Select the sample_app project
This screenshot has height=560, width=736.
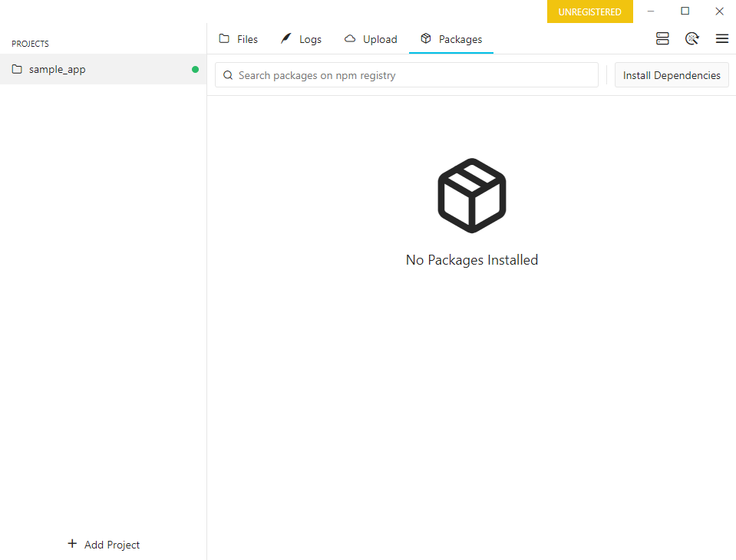104,69
